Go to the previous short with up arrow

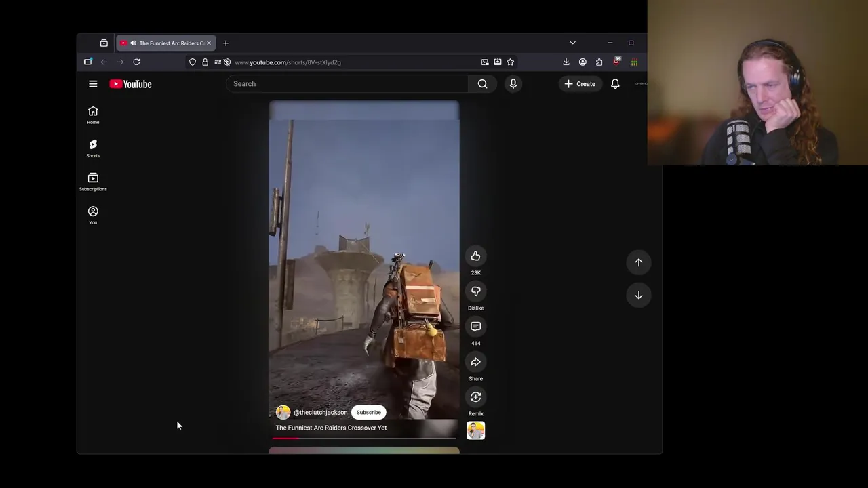(639, 262)
